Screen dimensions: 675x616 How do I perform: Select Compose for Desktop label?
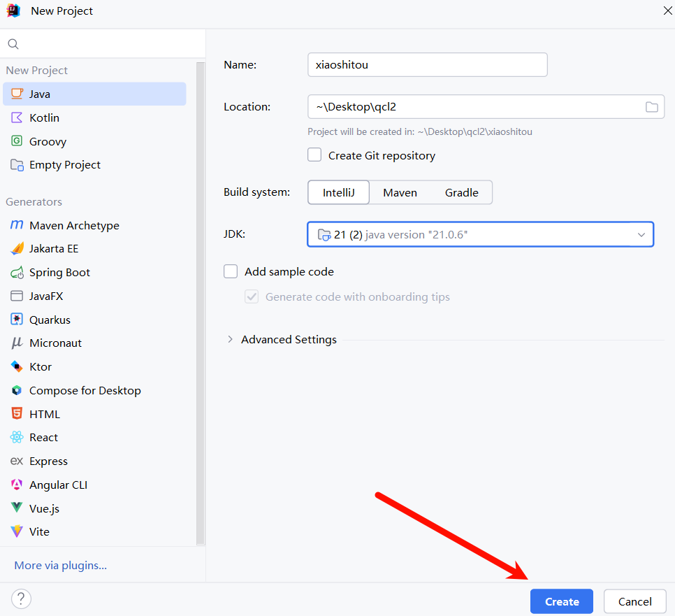pyautogui.click(x=85, y=390)
